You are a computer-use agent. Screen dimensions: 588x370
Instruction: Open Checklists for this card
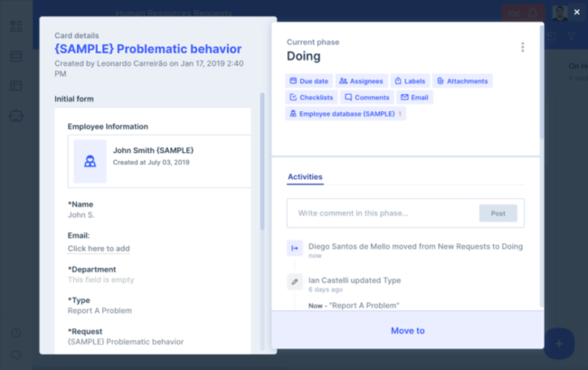coord(310,97)
